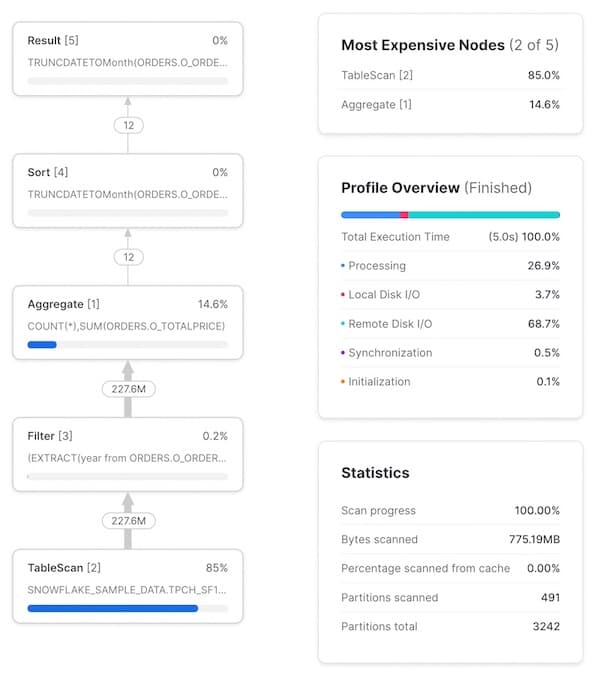This screenshot has width=600, height=673.
Task: Click the 227.6M badge between TableScan and Filter
Action: coord(127,520)
